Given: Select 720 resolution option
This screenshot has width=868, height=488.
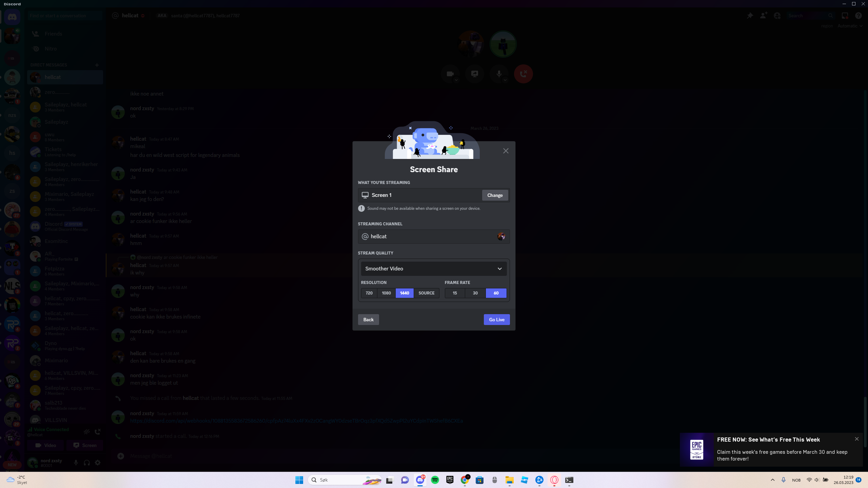Looking at the screenshot, I should 369,293.
